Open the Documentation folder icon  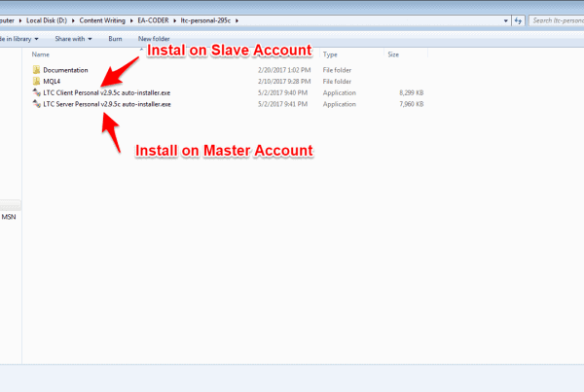tap(36, 70)
